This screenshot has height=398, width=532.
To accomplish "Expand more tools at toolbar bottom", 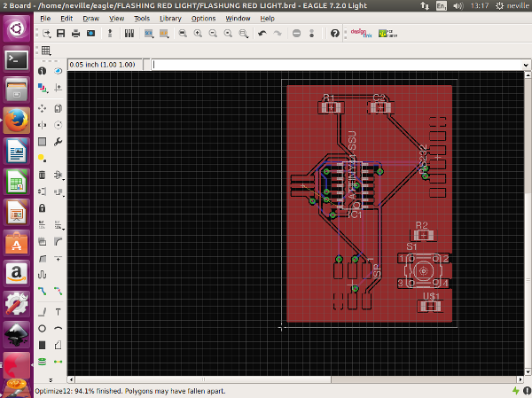I will pos(51,381).
